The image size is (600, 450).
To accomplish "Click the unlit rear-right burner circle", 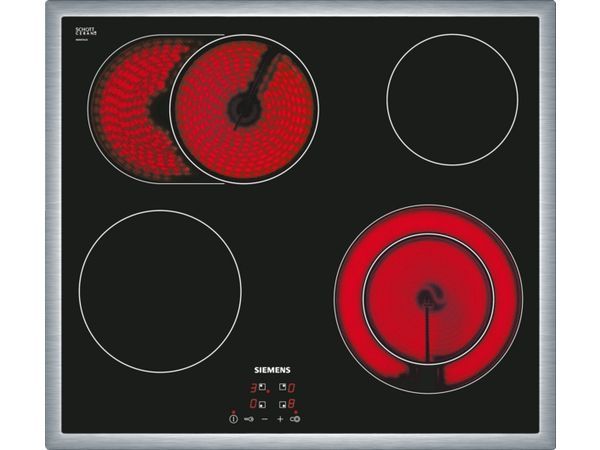I will tap(452, 99).
